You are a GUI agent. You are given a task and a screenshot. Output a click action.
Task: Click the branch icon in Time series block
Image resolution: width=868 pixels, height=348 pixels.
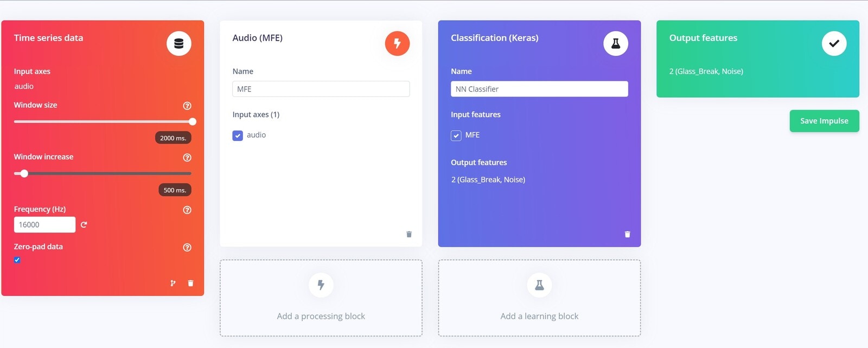[173, 283]
